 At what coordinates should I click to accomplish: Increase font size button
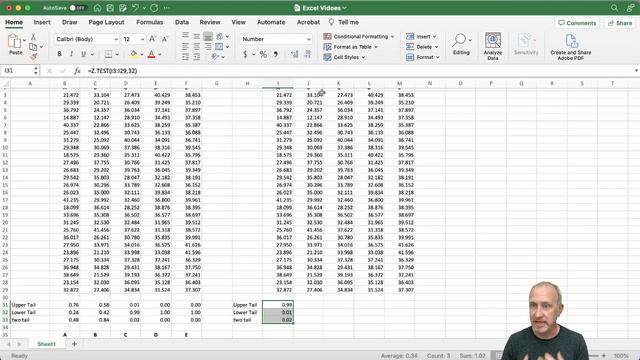tap(152, 39)
